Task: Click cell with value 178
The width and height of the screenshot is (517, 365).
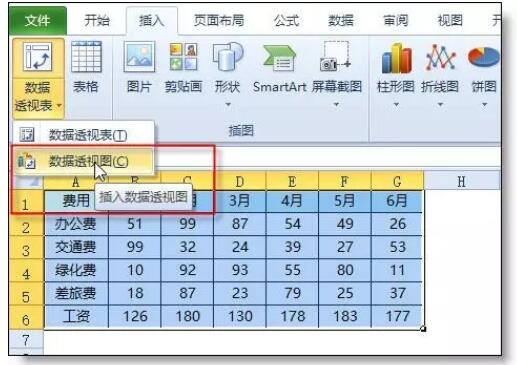Action: 292,316
